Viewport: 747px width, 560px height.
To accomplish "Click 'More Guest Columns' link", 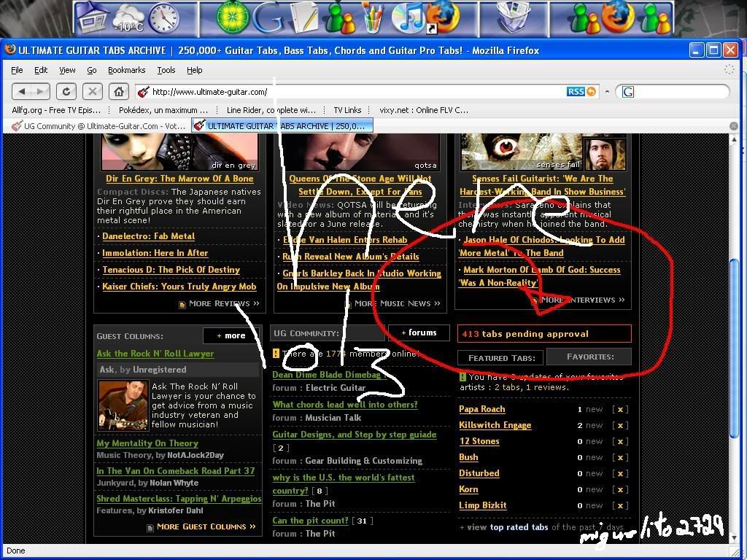I will 206,526.
